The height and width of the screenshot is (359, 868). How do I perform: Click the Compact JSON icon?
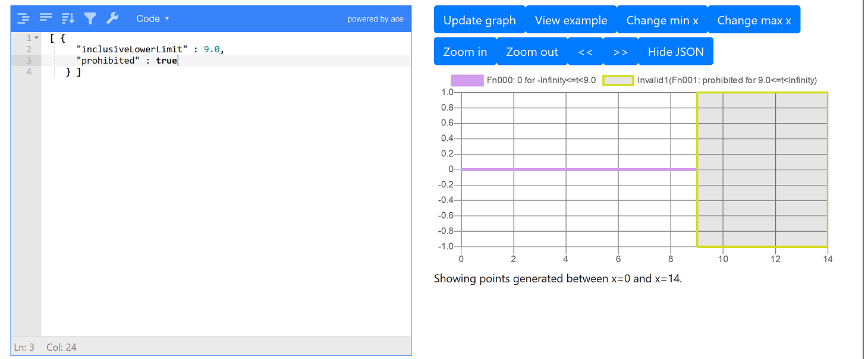pos(46,18)
